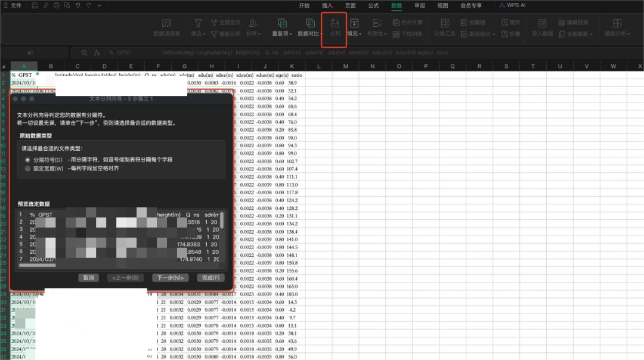Click 全部显示 to show all rows
The height and width of the screenshot is (360, 644).
pos(225,23)
